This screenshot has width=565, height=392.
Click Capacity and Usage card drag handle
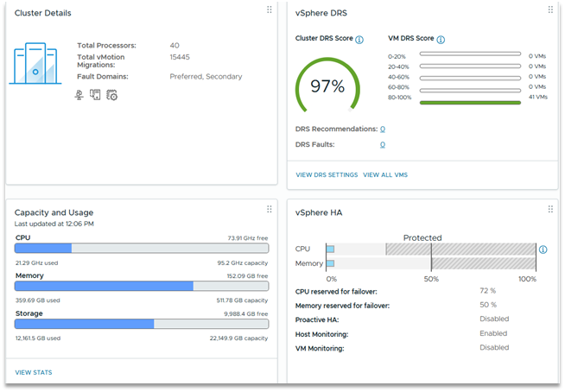pos(270,209)
